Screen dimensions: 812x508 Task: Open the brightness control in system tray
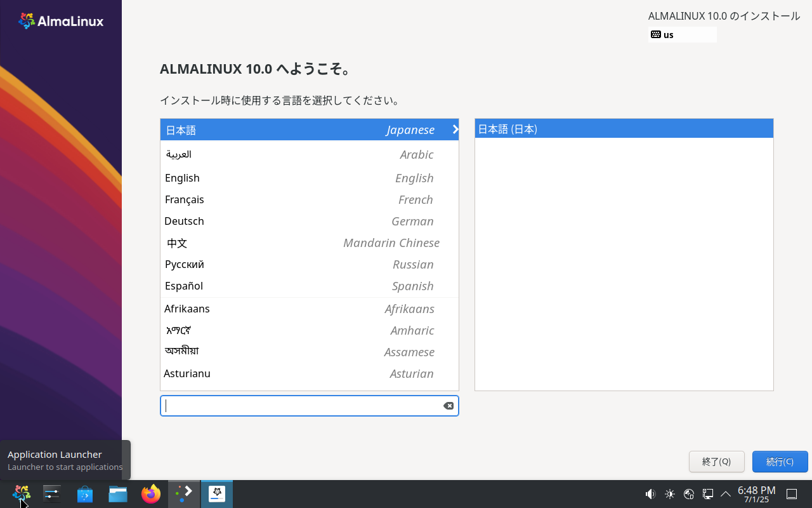669,493
